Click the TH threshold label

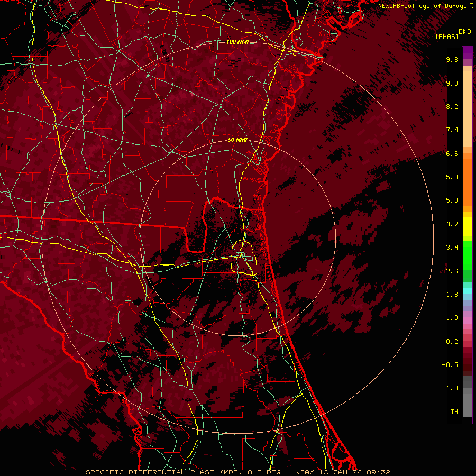click(454, 412)
